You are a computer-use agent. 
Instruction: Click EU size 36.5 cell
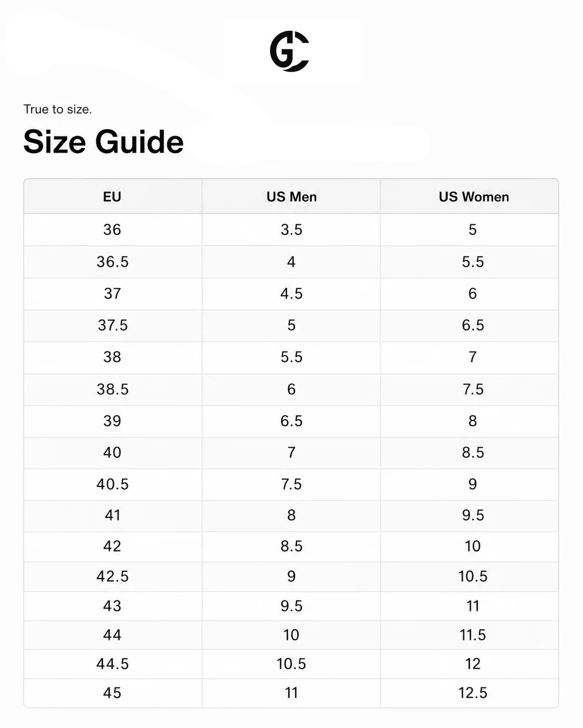(x=112, y=262)
